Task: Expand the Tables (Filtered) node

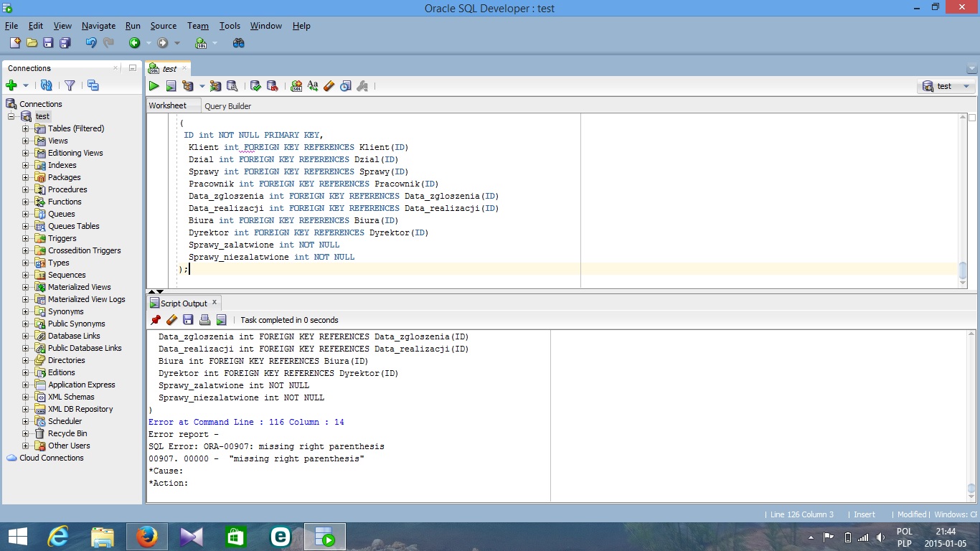Action: 26,128
